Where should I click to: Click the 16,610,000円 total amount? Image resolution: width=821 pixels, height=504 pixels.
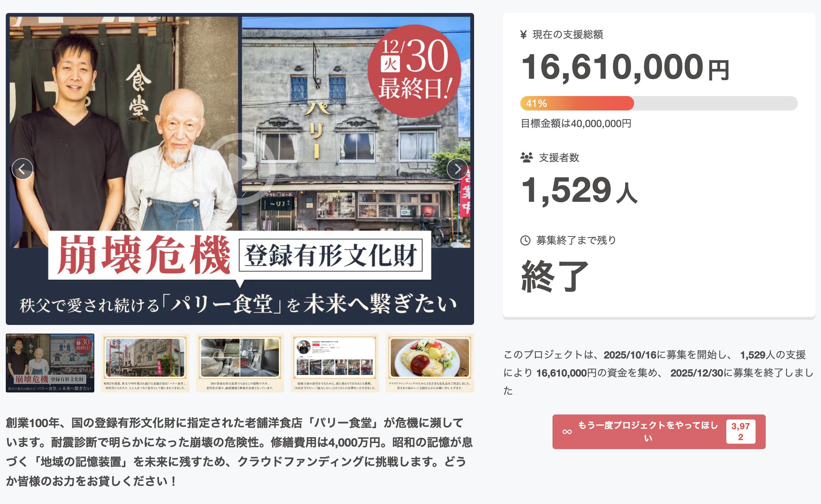click(x=626, y=67)
